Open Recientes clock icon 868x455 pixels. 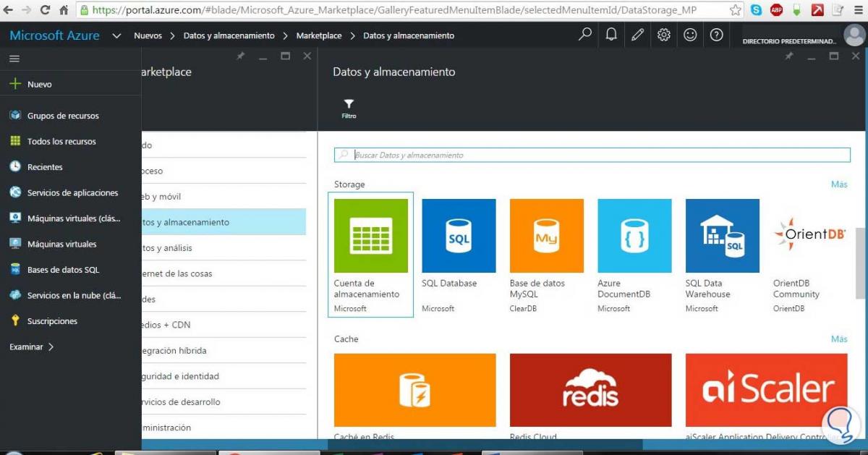click(15, 166)
